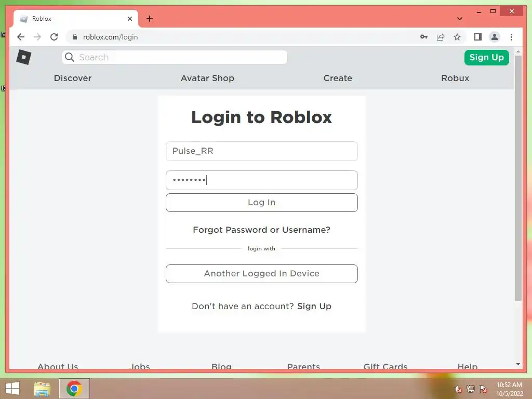Bookmark this page with star icon
The width and height of the screenshot is (532, 399).
[457, 37]
